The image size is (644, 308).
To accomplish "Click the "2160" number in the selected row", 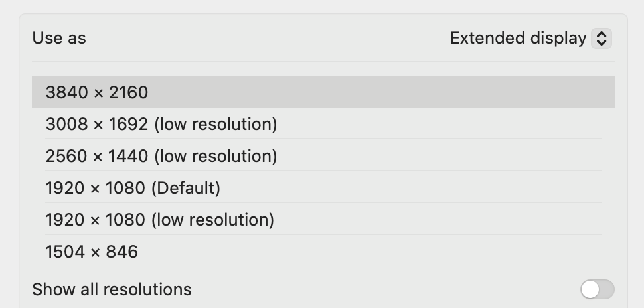I will [x=128, y=92].
